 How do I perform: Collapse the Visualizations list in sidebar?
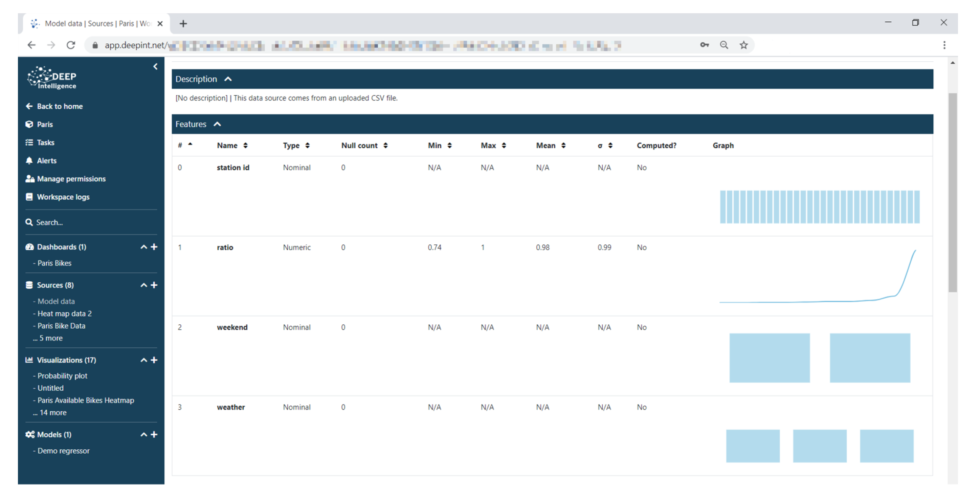click(143, 360)
